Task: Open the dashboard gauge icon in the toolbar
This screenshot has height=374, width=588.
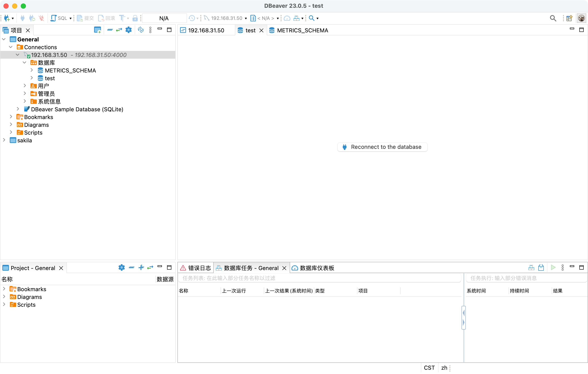Action: coord(287,18)
